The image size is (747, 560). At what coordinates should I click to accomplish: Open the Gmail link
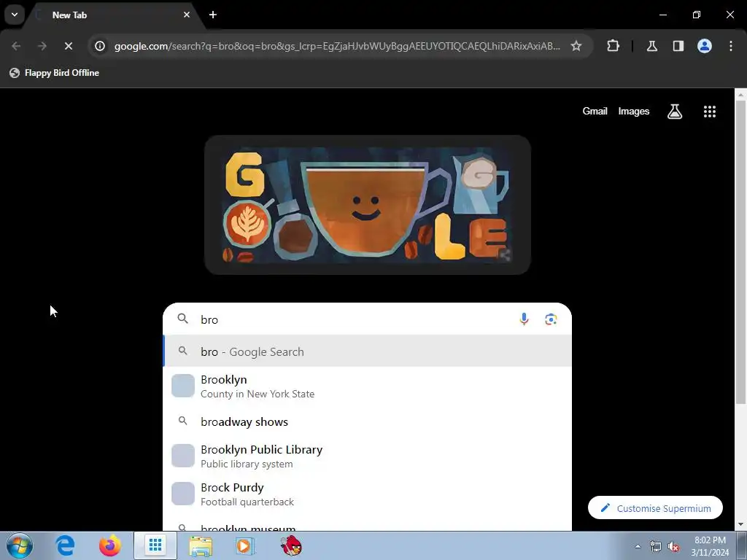point(595,111)
